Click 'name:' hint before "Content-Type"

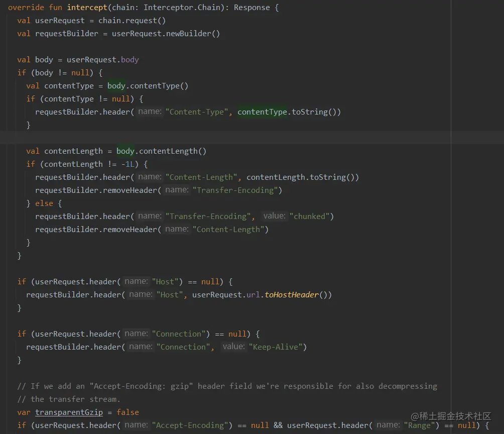(x=150, y=112)
